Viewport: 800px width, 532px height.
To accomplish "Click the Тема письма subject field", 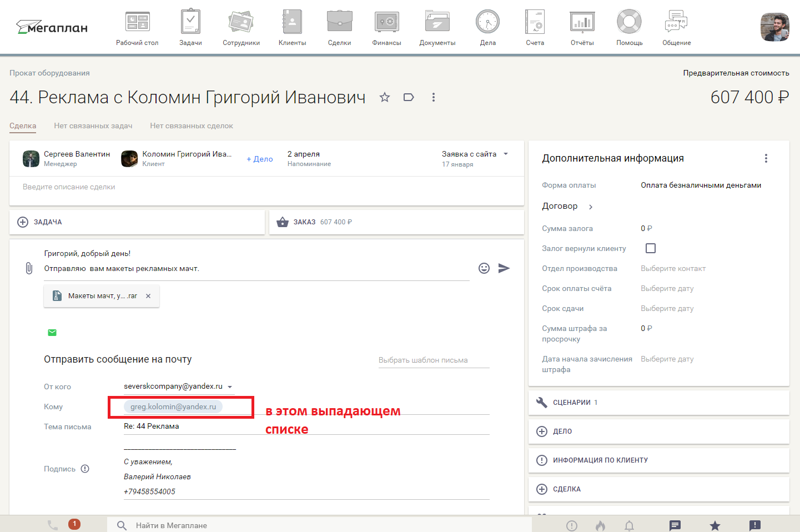I will coord(306,426).
